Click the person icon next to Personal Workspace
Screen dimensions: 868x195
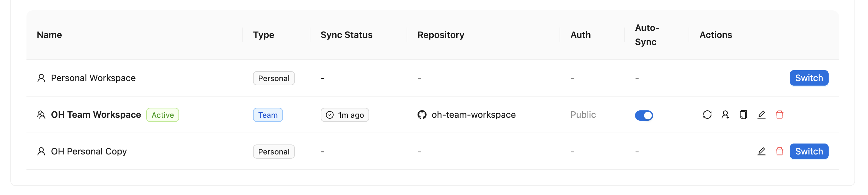click(41, 78)
